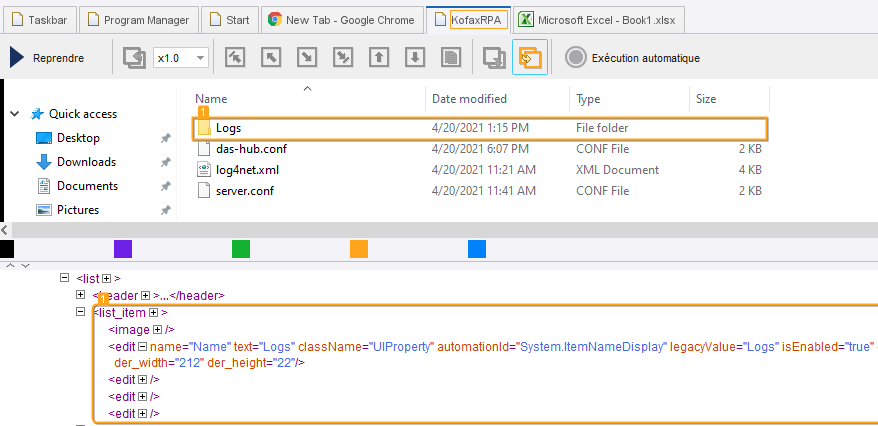Screen dimensions: 878x426
Task: Click the orange highlighted windows toolbar icon
Action: pyautogui.click(x=529, y=58)
